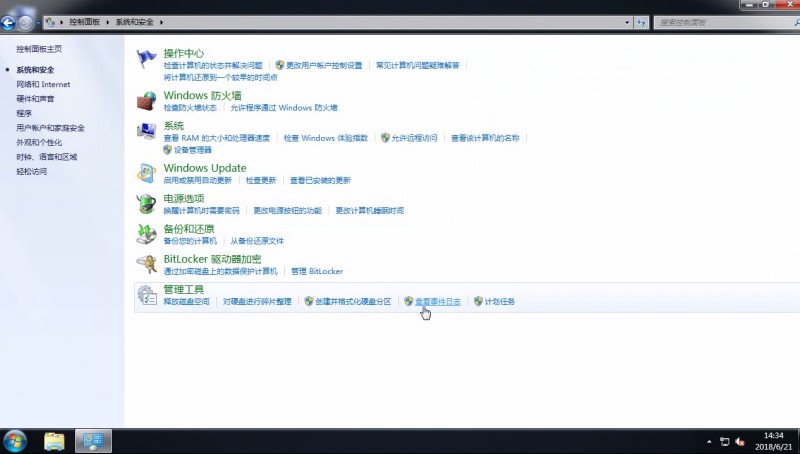Expand the arrow after 系统和安全 breadcrumb
Screen dimensions: 800x454
coord(161,22)
